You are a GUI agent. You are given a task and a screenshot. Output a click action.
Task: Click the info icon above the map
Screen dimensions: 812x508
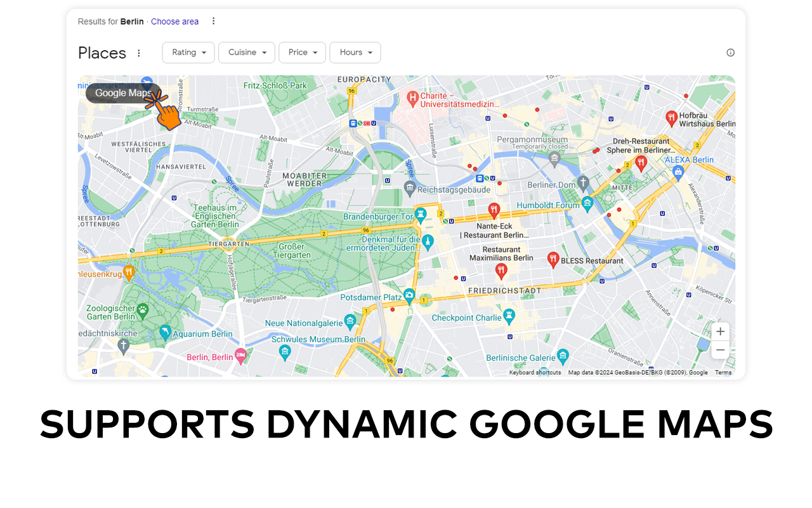click(730, 53)
